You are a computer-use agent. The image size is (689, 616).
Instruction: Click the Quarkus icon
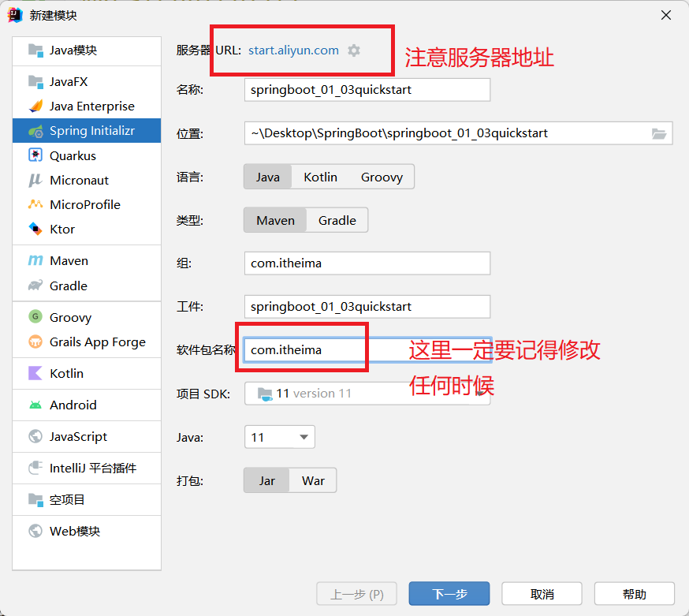(35, 155)
